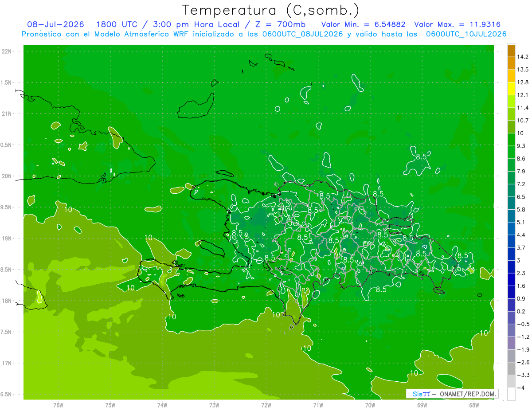Image resolution: width=532 pixels, height=411 pixels.
Task: Click the '17N' latitude axis label
Action: [7, 363]
